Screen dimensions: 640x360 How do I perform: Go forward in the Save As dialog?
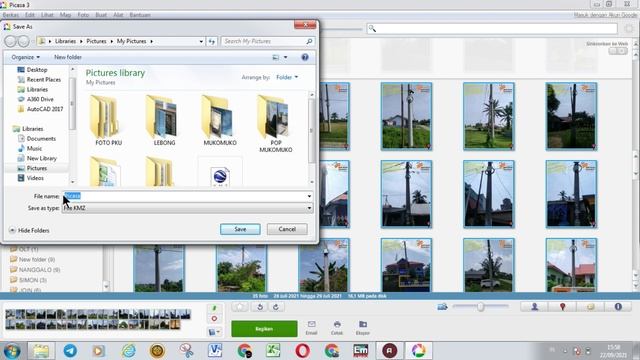click(24, 41)
